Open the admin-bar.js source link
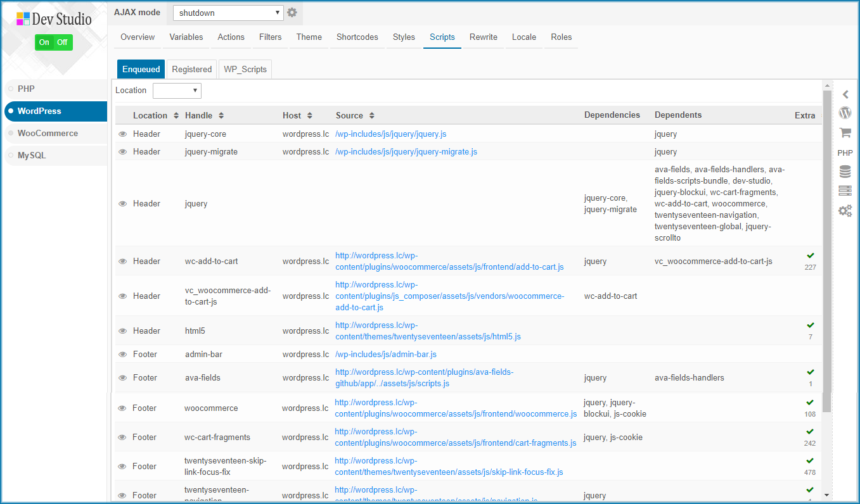Viewport: 860px width, 504px height. click(x=386, y=355)
